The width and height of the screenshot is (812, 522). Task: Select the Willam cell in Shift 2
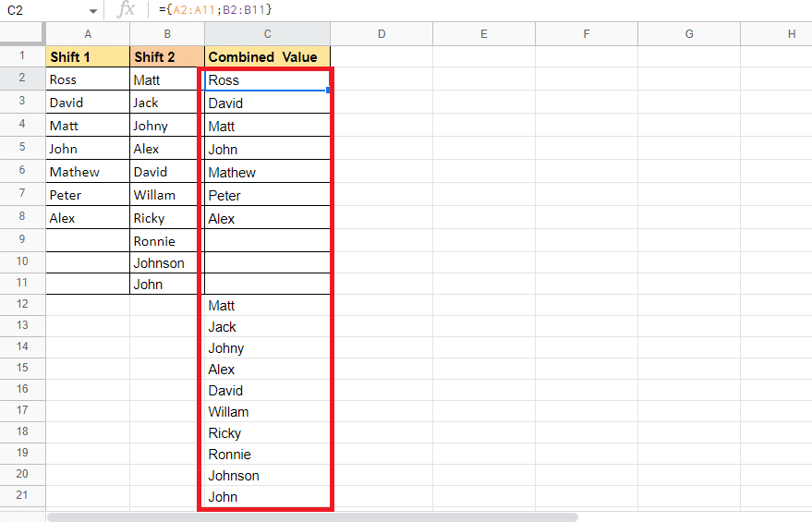(166, 195)
